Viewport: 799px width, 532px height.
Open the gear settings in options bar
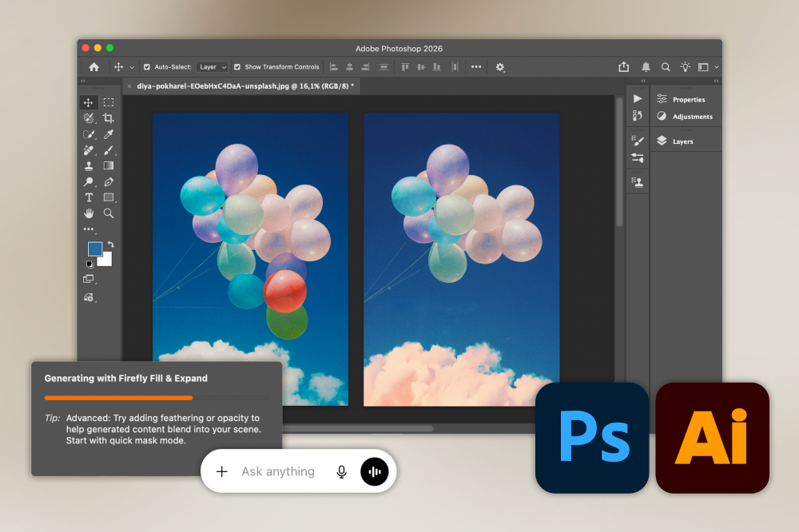(x=500, y=67)
